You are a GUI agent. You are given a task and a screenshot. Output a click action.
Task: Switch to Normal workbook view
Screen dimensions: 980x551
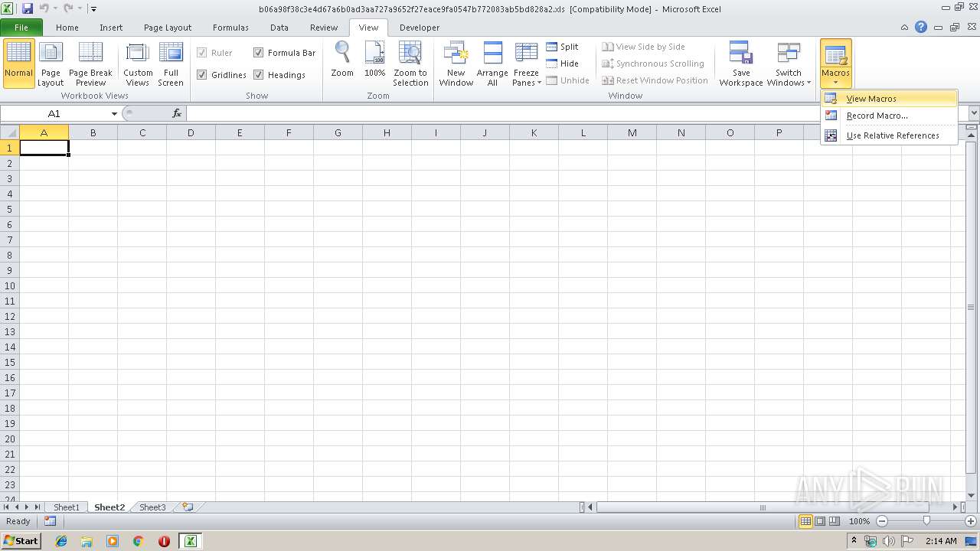click(18, 64)
